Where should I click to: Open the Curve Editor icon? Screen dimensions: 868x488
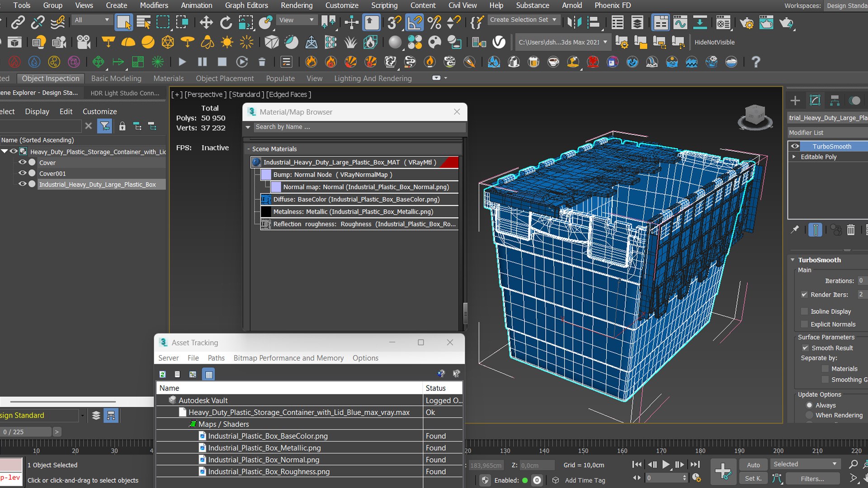680,22
